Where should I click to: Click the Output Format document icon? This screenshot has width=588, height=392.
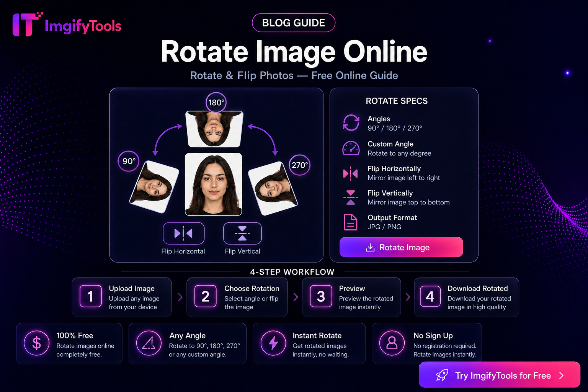(x=350, y=222)
